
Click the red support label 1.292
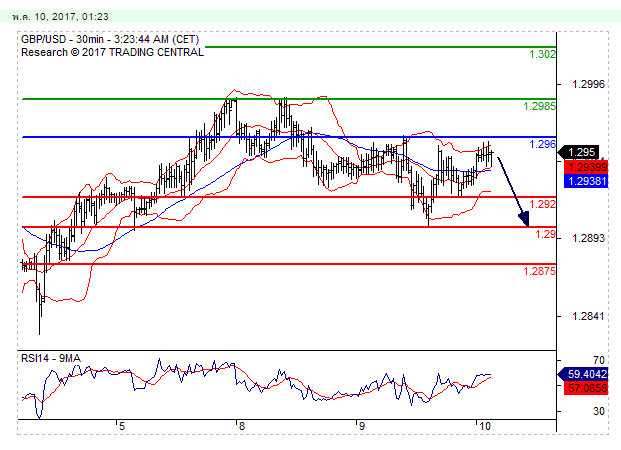point(543,204)
